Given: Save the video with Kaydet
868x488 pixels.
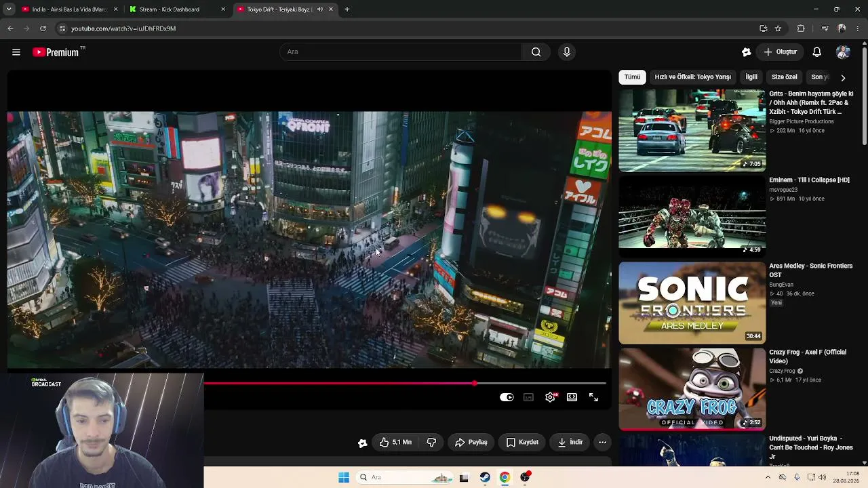Looking at the screenshot, I should pos(522,443).
